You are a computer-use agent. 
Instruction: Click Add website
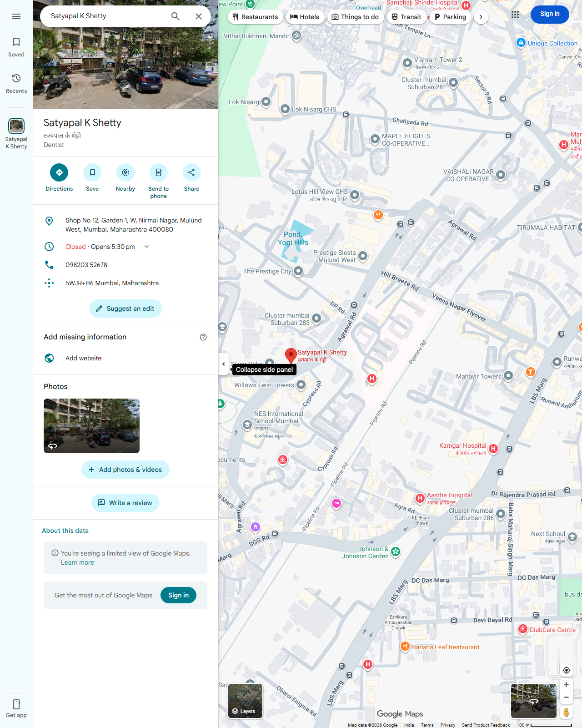point(125,358)
